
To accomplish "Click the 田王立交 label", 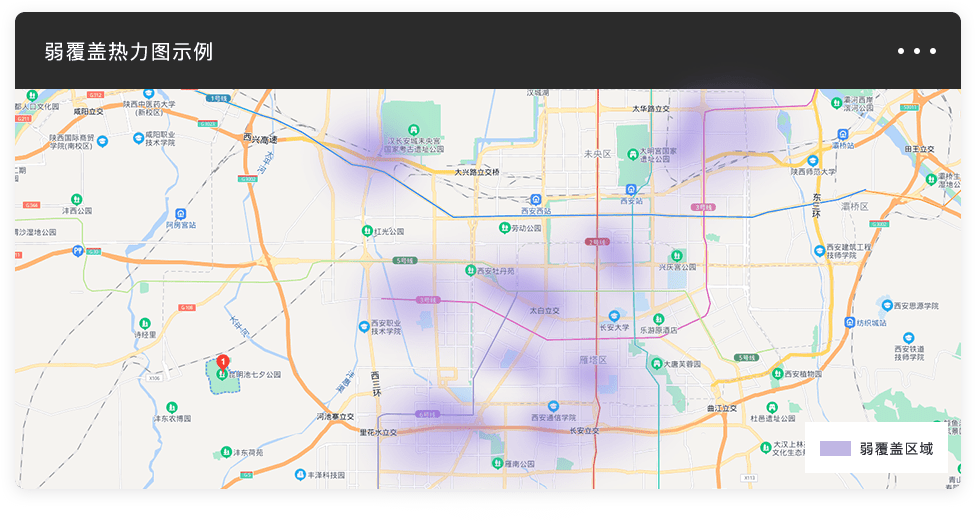I will click(919, 149).
